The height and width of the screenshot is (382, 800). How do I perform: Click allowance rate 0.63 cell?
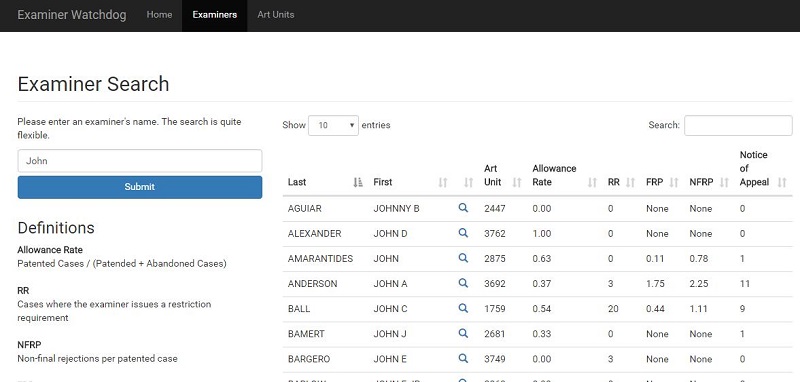click(x=542, y=259)
